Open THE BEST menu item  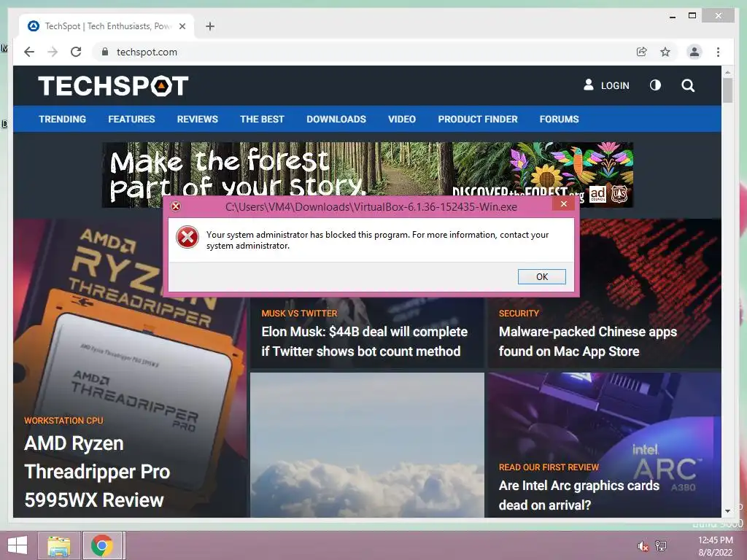pyautogui.click(x=262, y=119)
